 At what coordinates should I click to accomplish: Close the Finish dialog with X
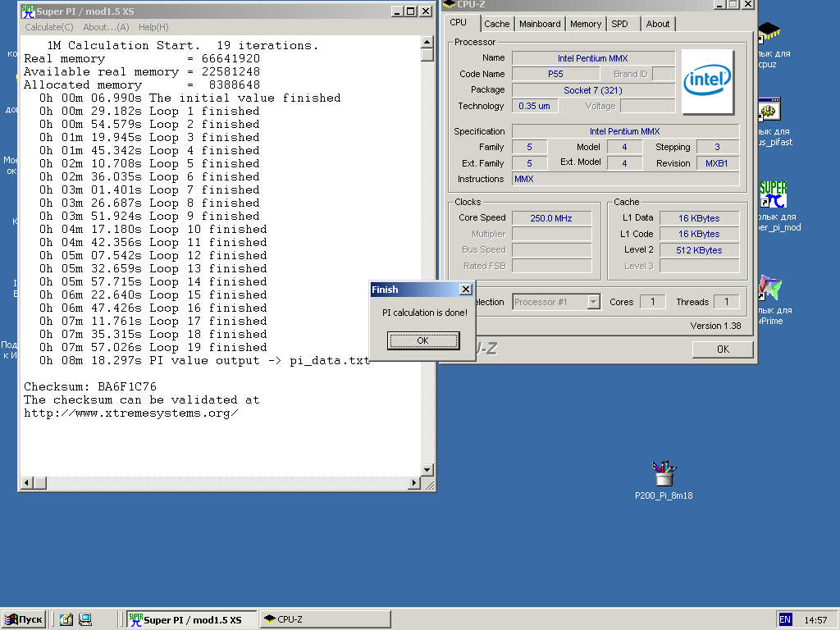(466, 290)
